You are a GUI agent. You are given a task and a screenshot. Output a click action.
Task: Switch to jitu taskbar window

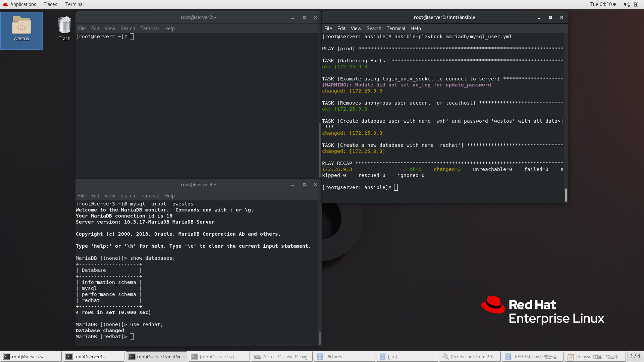[407, 357]
